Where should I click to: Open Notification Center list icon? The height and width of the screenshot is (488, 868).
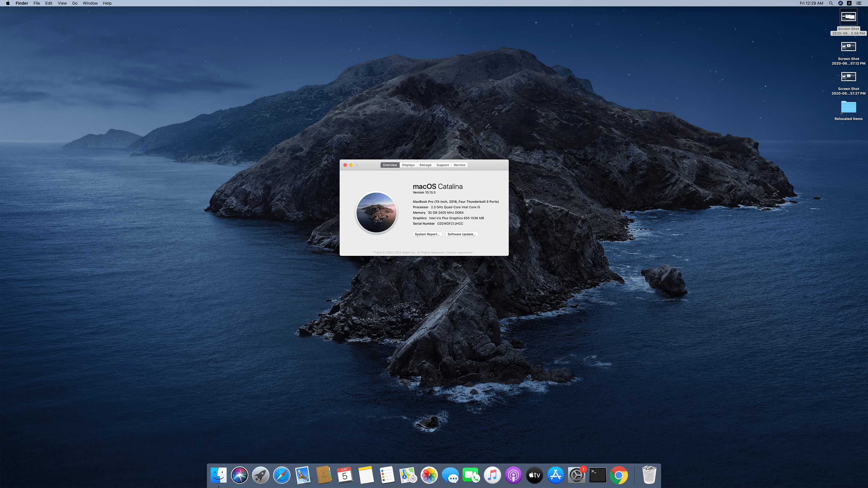(x=858, y=3)
